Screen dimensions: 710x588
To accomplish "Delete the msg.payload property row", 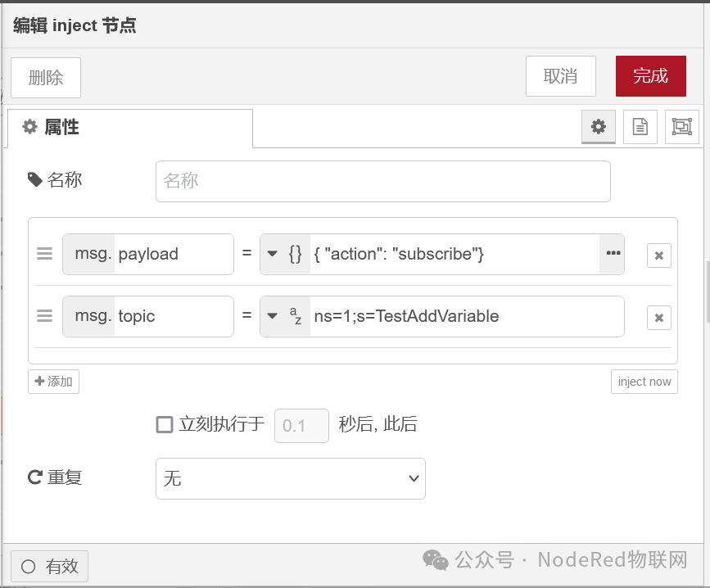I will pyautogui.click(x=659, y=256).
